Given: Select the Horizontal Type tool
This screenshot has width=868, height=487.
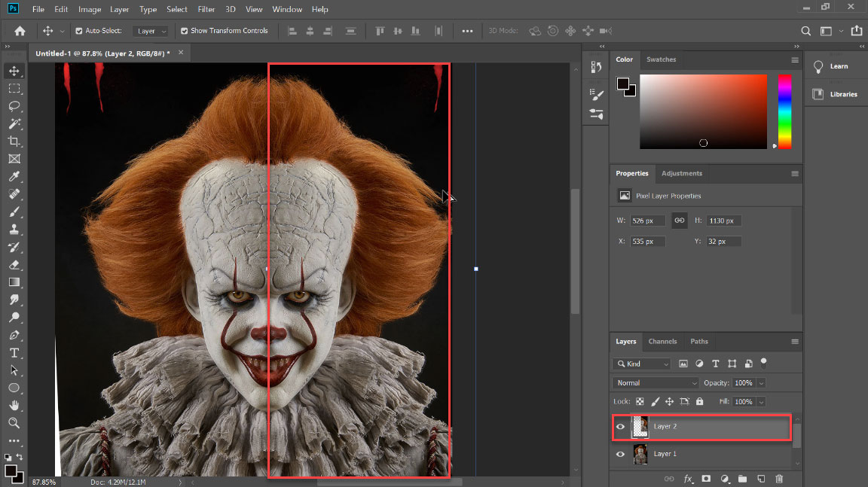Looking at the screenshot, I should (x=14, y=353).
